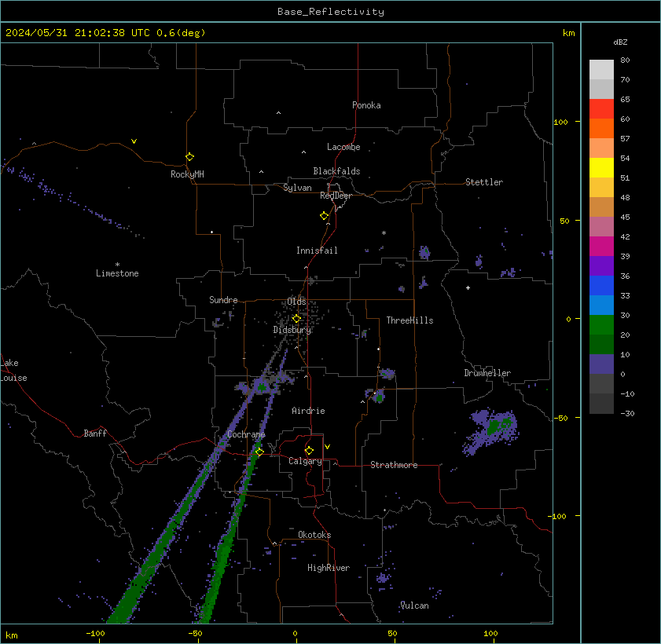Viewport: 661px width, 644px height.
Task: Select the Stettler label
Action: 484,182
